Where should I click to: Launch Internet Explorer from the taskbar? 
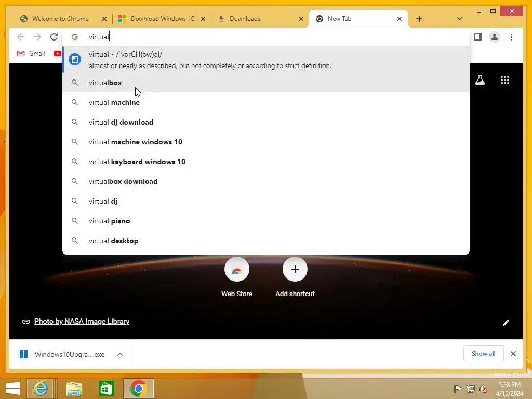(x=40, y=389)
